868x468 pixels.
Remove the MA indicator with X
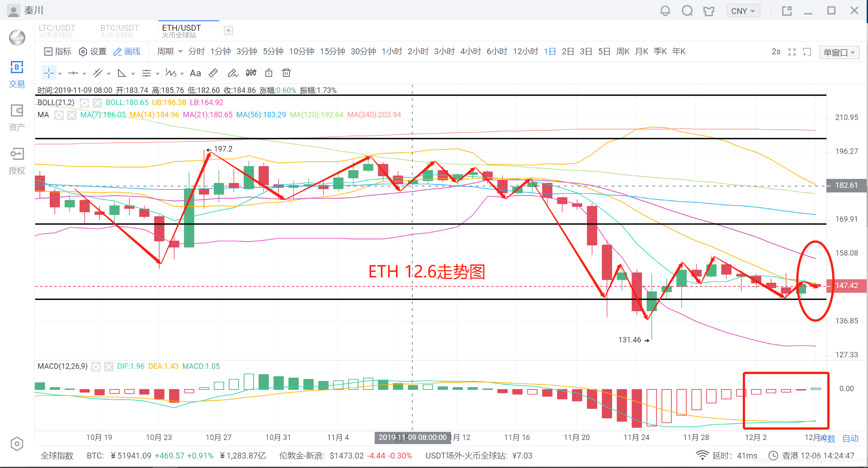[71, 115]
